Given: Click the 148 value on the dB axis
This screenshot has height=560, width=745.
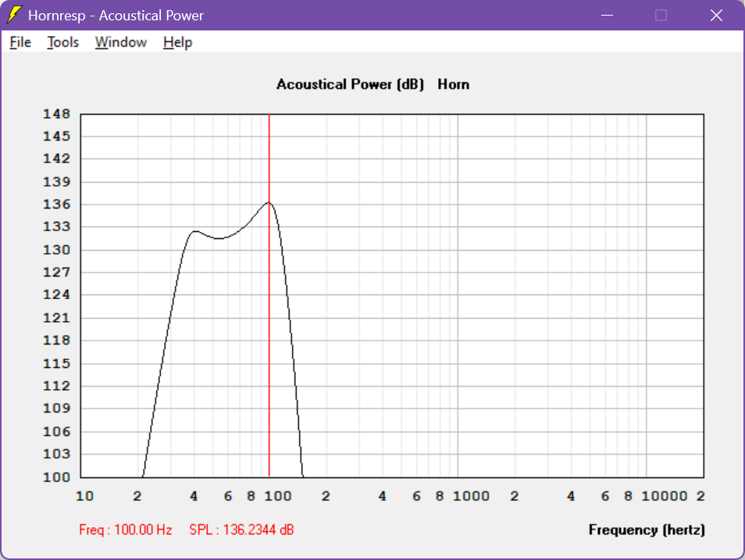Looking at the screenshot, I should pos(56,113).
